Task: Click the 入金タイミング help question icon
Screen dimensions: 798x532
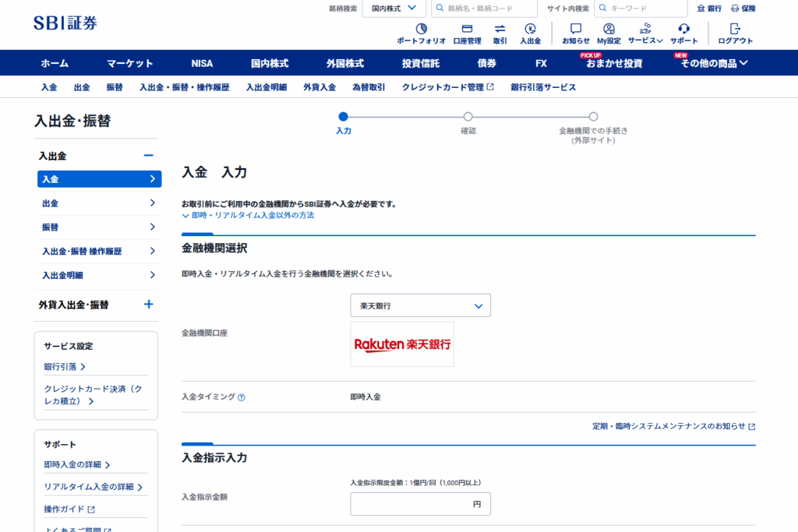Action: 242,398
